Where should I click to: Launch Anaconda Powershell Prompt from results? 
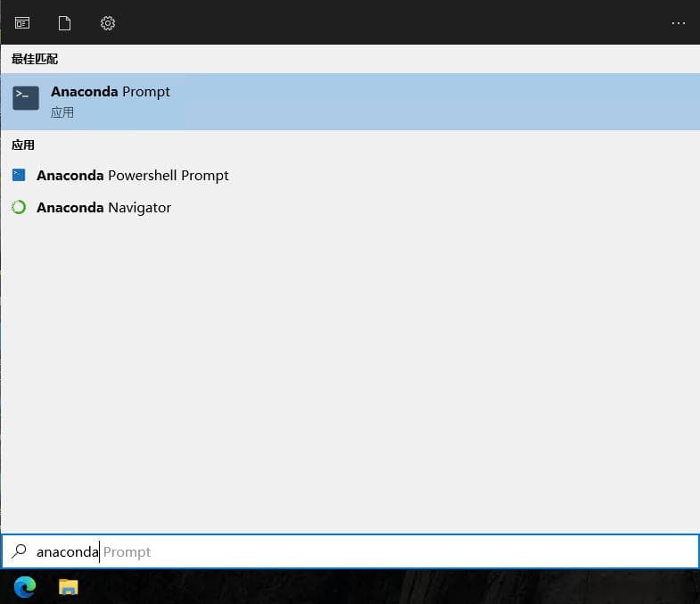coord(350,175)
